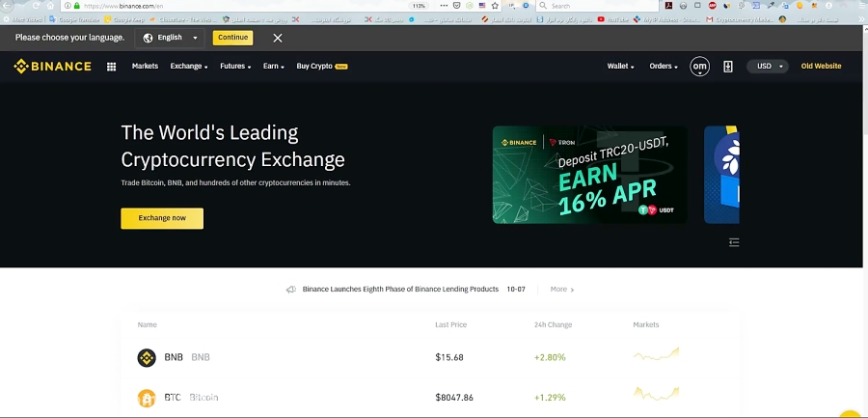The width and height of the screenshot is (868, 418).
Task: Open Buy Crypto in navigation
Action: click(x=321, y=66)
